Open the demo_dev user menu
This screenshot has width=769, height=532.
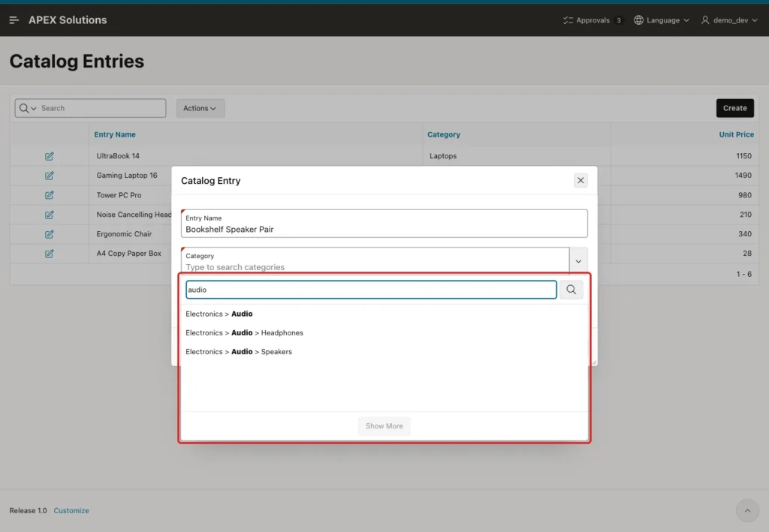tap(729, 20)
